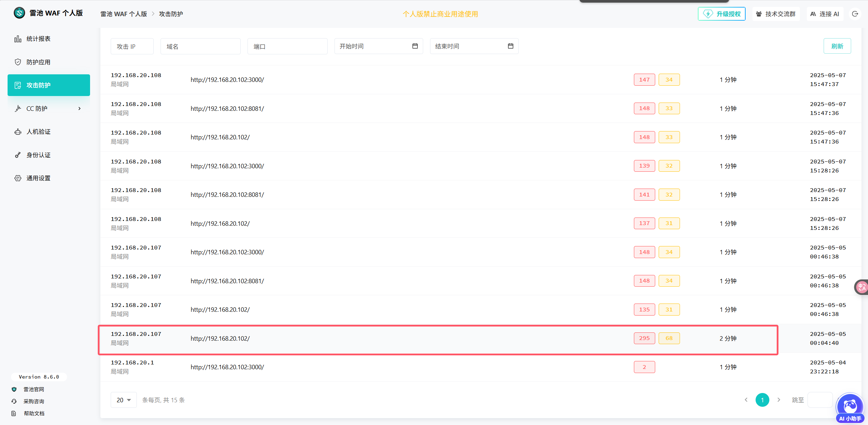Click the 升级授权 upgrade button

point(722,14)
